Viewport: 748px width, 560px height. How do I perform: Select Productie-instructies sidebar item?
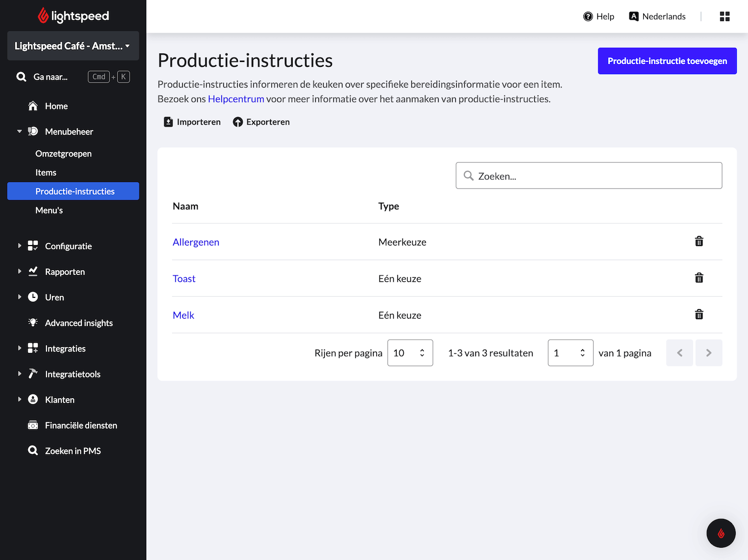coord(73,191)
